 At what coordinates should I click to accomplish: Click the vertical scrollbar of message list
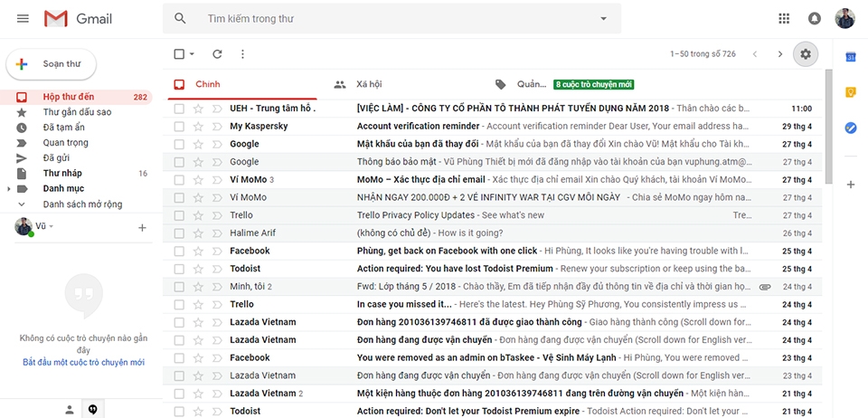[829, 127]
